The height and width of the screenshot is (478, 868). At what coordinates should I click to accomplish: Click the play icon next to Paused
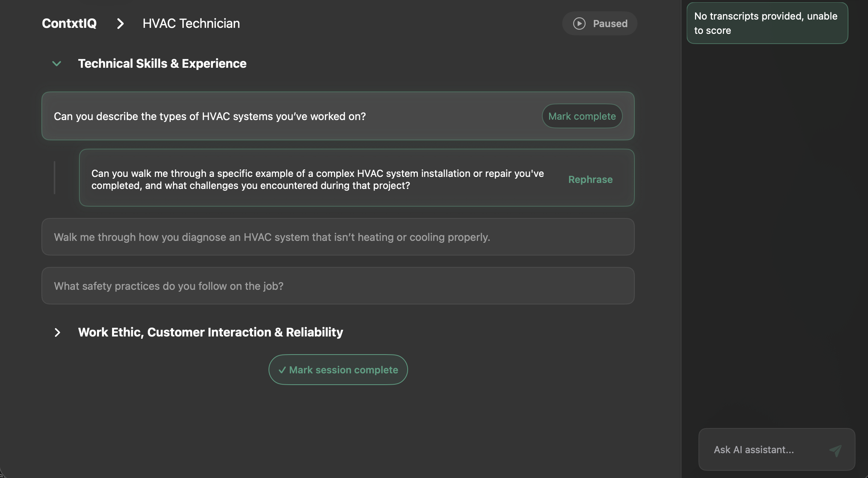(578, 23)
